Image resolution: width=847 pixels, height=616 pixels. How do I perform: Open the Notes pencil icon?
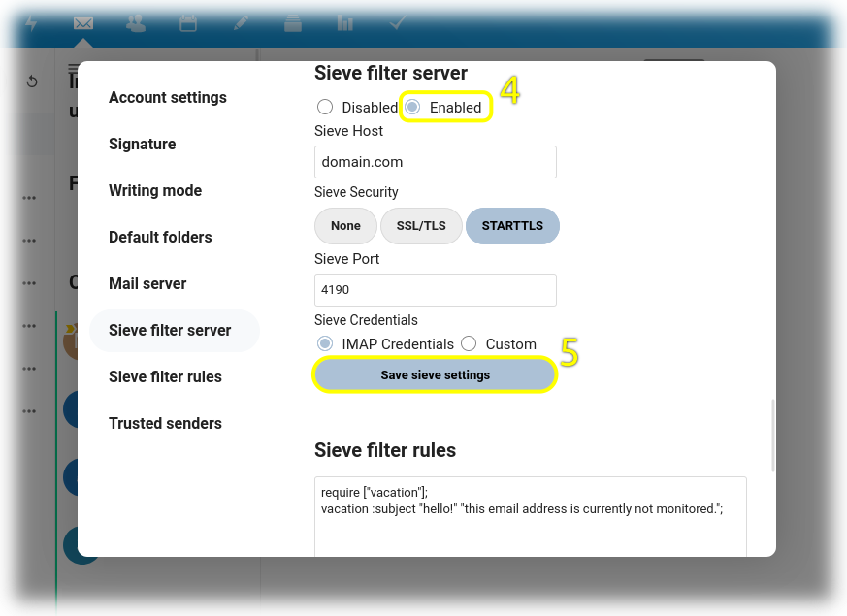coord(241,23)
